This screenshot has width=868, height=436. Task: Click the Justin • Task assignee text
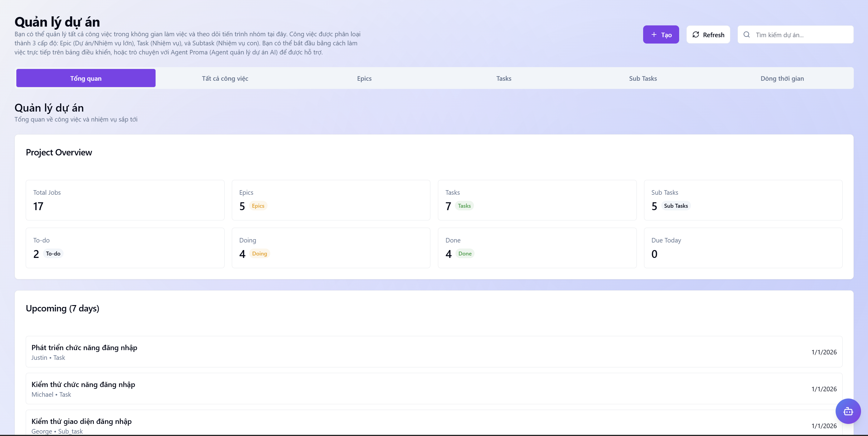point(48,358)
